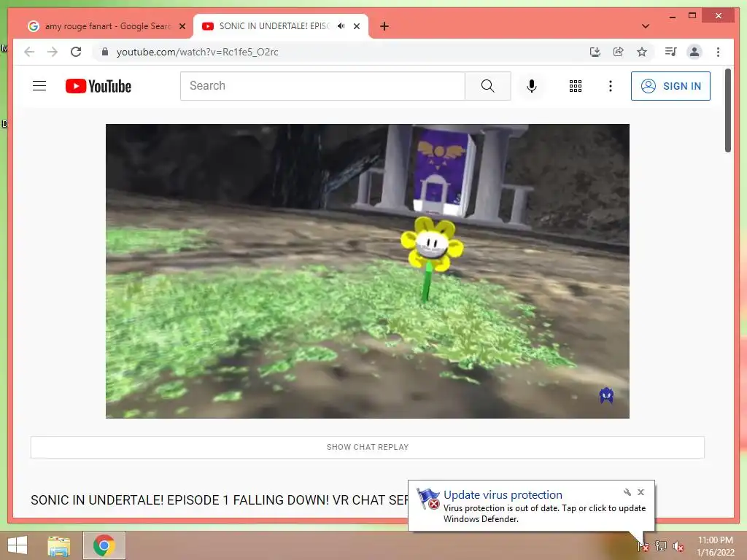Open the taskbar clock showing 11:00 PM

click(x=716, y=546)
